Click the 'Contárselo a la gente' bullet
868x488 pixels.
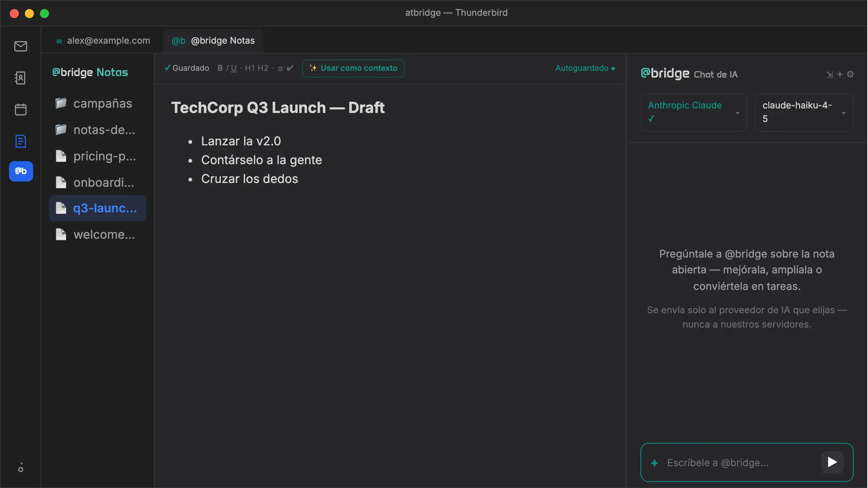click(261, 160)
